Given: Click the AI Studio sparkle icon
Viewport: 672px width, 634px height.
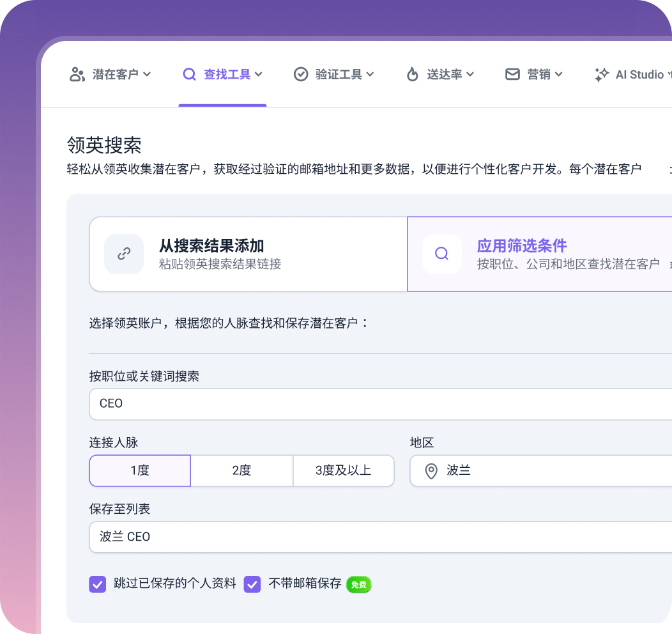Looking at the screenshot, I should click(601, 75).
